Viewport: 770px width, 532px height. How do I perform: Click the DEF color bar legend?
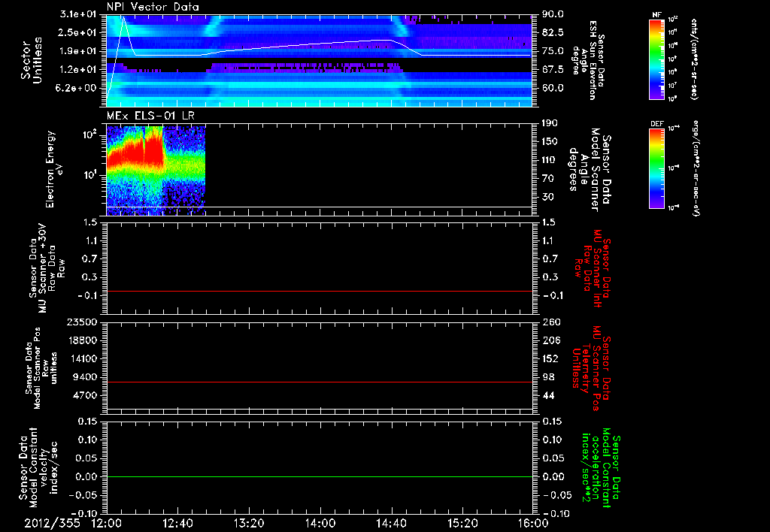[657, 168]
